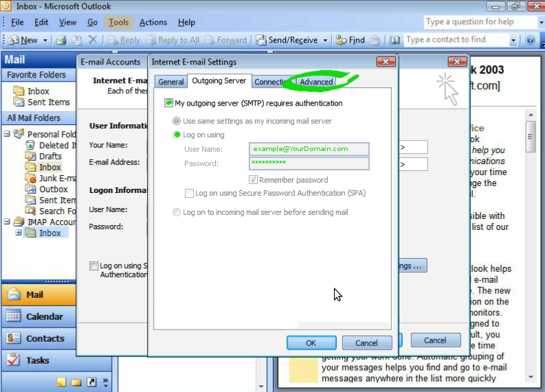Open the File menu
This screenshot has height=392, width=545.
coord(17,22)
